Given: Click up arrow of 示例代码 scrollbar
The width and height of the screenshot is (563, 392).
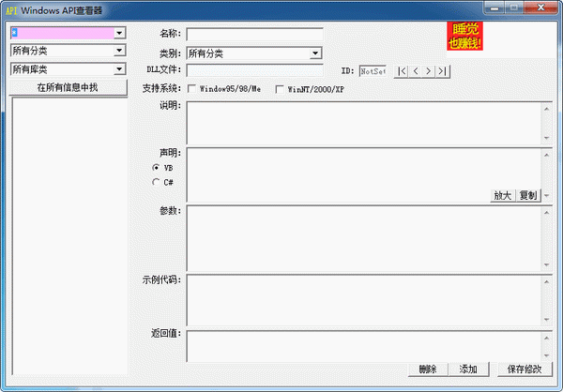Looking at the screenshot, I should [546, 281].
